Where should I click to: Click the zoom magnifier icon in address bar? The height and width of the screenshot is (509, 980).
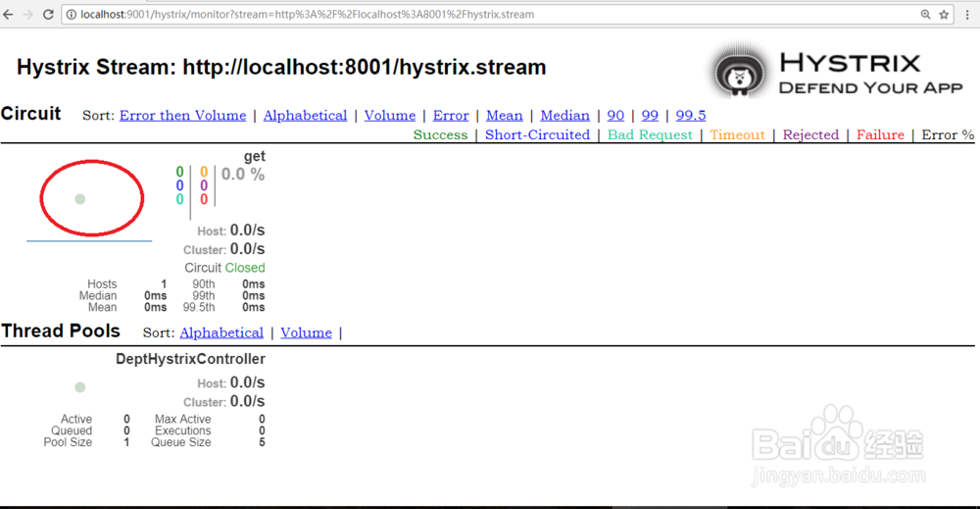click(926, 15)
